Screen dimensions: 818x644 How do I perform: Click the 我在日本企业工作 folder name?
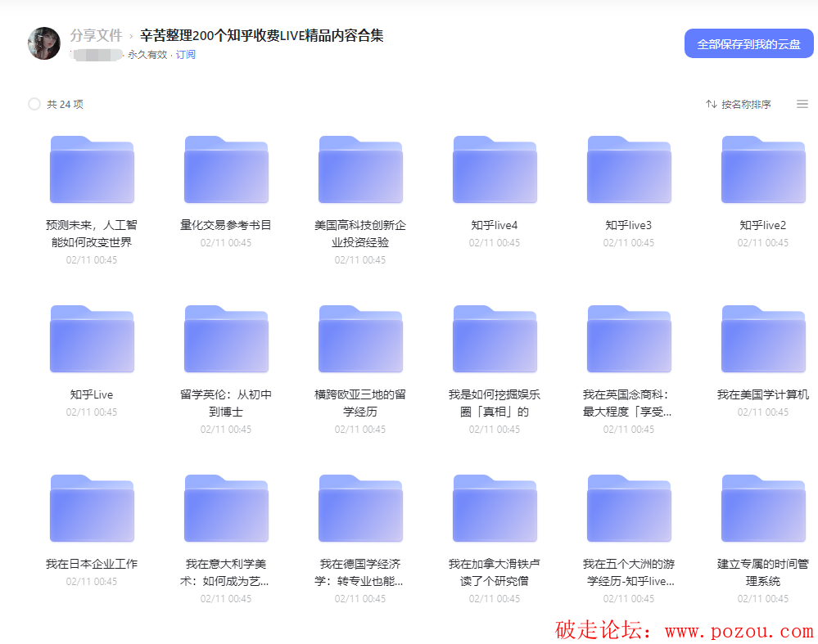[92, 564]
